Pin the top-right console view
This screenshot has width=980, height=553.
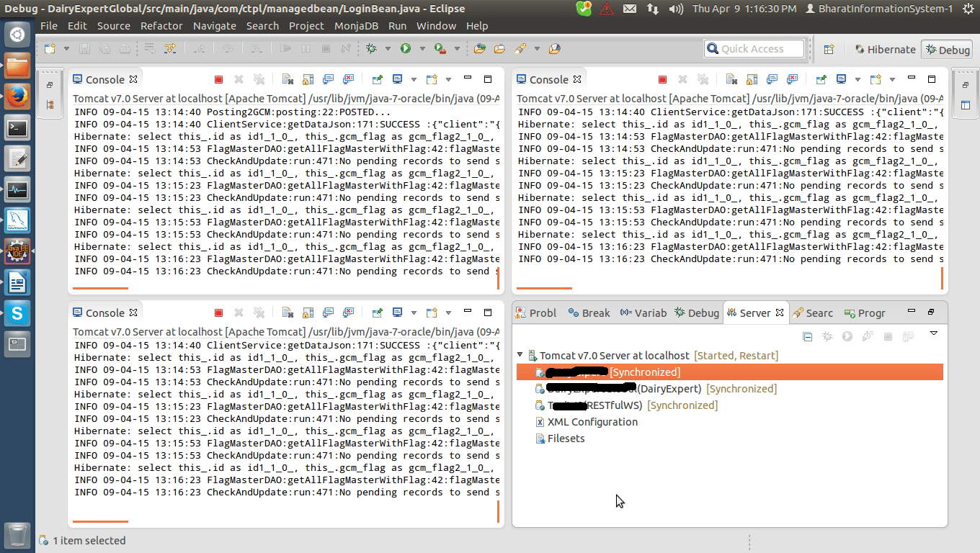pos(822,79)
